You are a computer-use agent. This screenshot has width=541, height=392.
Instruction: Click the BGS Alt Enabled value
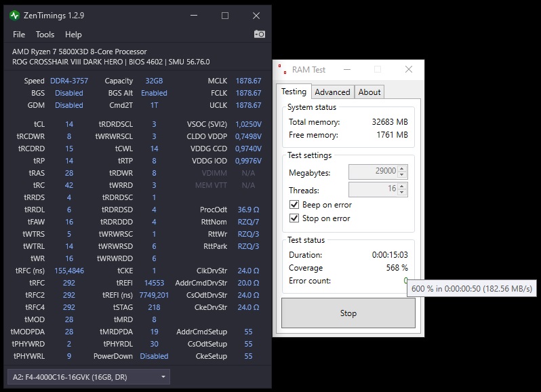tap(154, 93)
